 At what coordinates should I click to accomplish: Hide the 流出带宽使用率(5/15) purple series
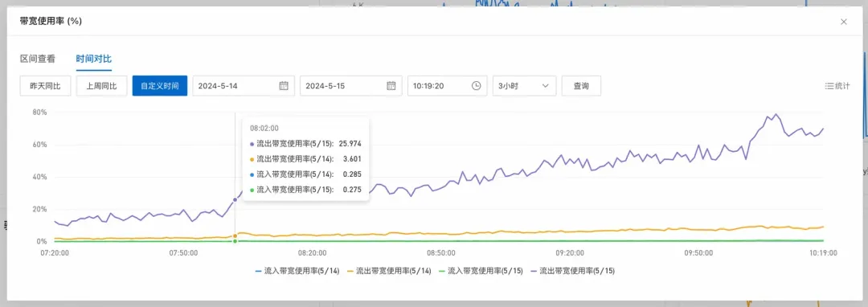click(x=572, y=271)
